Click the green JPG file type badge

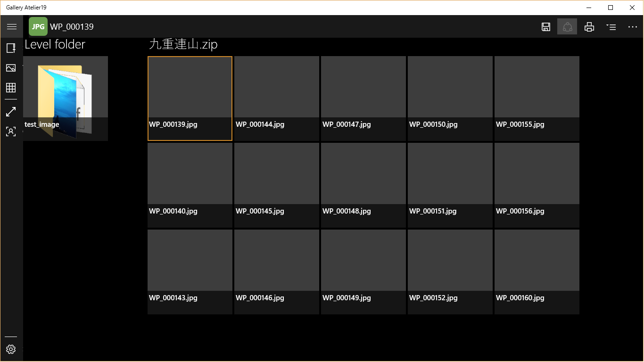(38, 27)
